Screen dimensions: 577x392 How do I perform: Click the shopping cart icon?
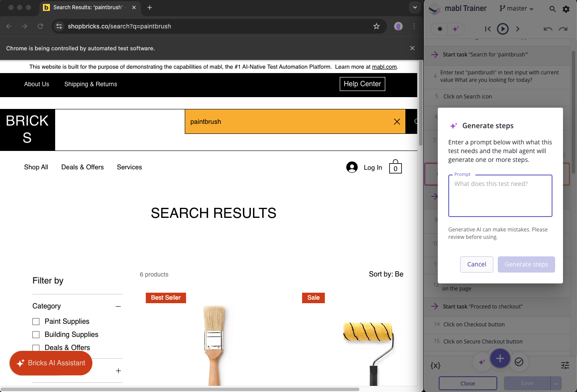(395, 167)
